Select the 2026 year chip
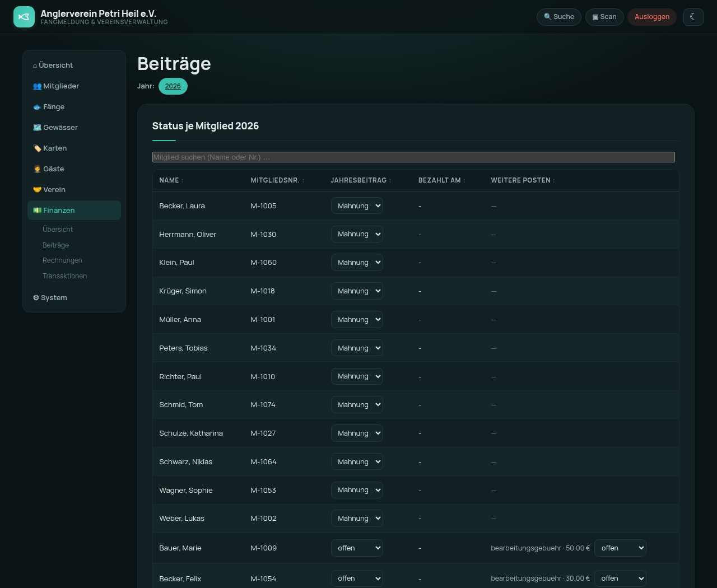The width and height of the screenshot is (717, 588). click(173, 86)
